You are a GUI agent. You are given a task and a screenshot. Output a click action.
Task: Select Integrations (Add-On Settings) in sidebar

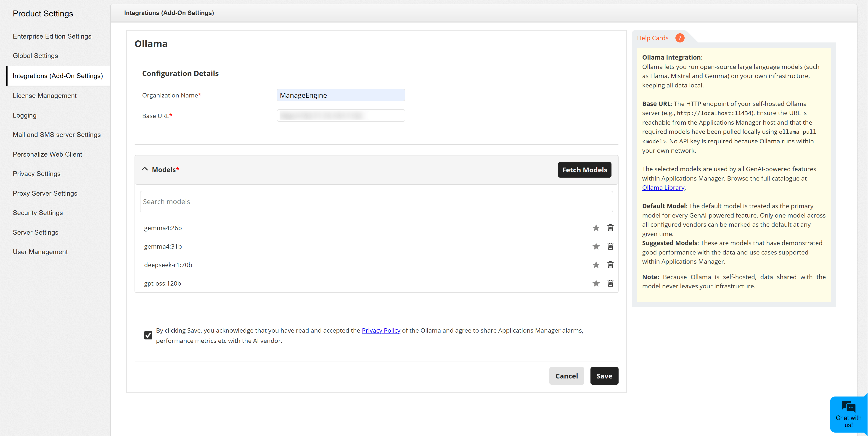click(x=58, y=76)
